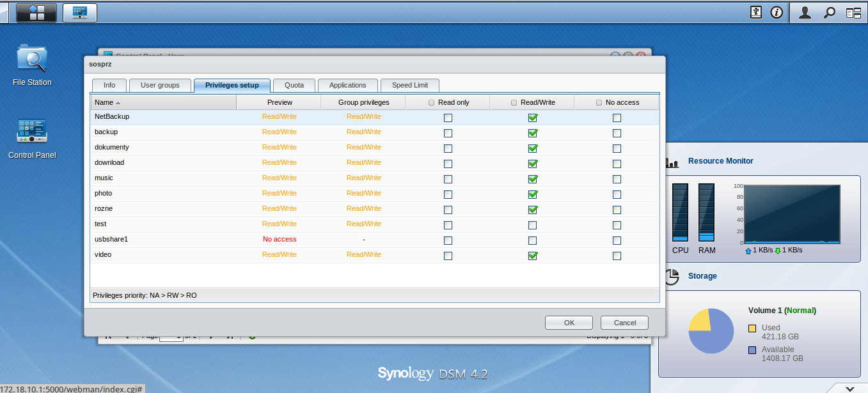Switch to the Info tab
This screenshot has height=393, width=868.
(x=109, y=86)
